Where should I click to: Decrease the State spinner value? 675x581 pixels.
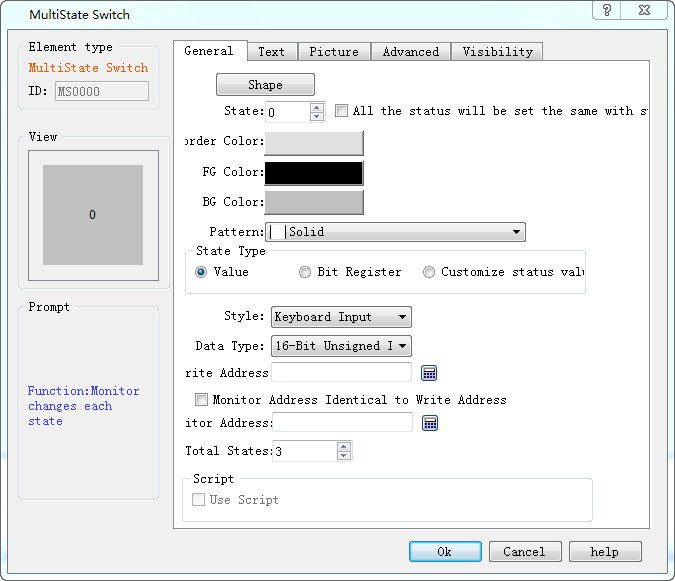[317, 116]
